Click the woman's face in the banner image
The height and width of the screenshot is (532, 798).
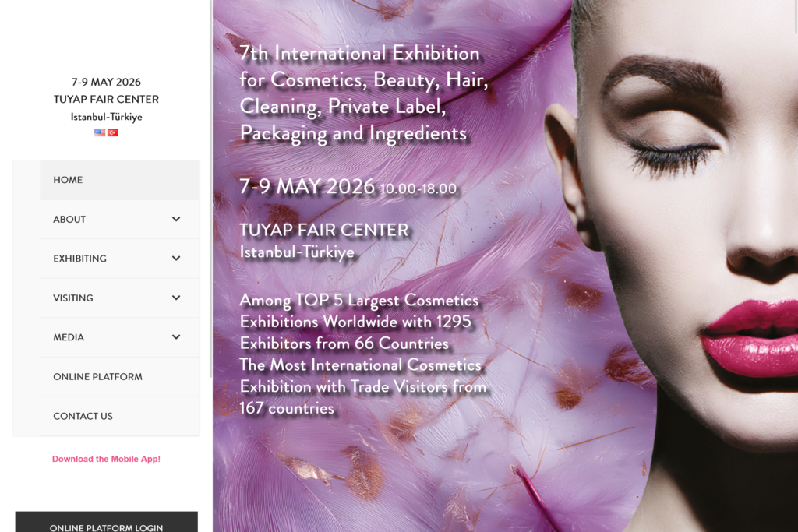pyautogui.click(x=686, y=234)
